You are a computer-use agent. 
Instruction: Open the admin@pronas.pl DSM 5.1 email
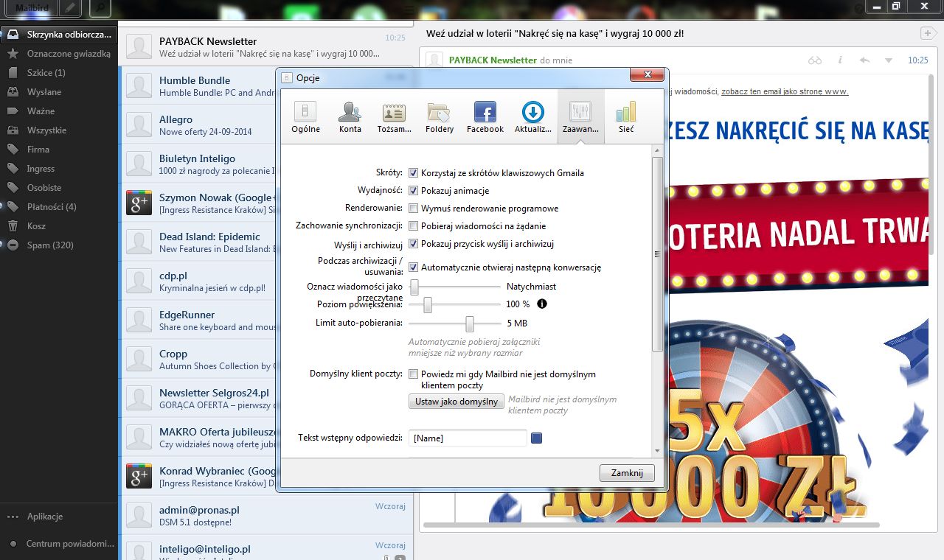265,516
